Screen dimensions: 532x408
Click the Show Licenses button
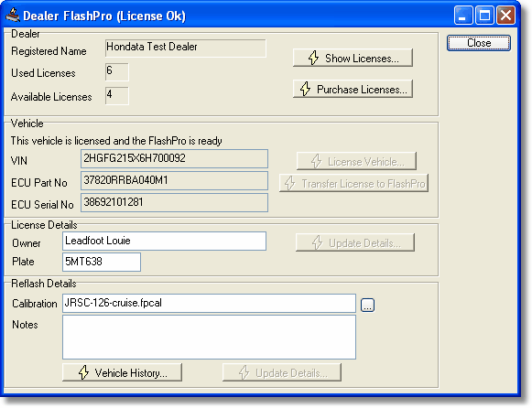point(353,58)
